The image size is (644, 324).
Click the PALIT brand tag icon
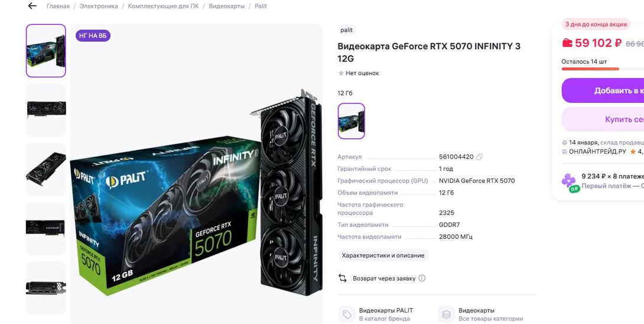[347, 315]
